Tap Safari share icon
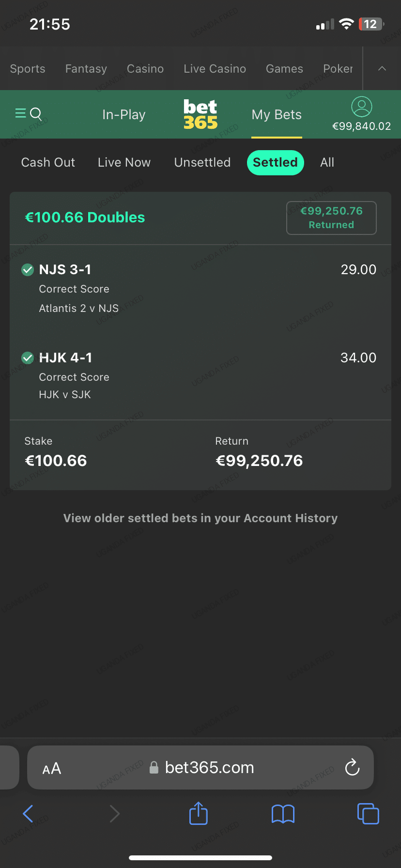This screenshot has width=401, height=868. [x=198, y=814]
